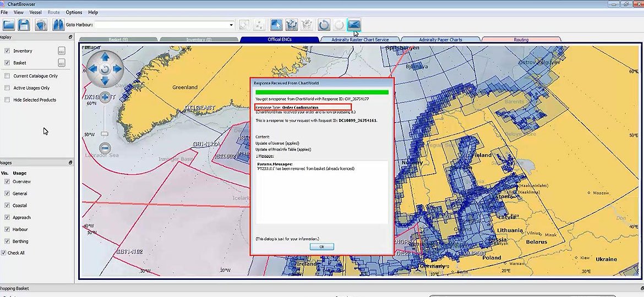
Task: Open the Vessel menu
Action: pyautogui.click(x=35, y=12)
